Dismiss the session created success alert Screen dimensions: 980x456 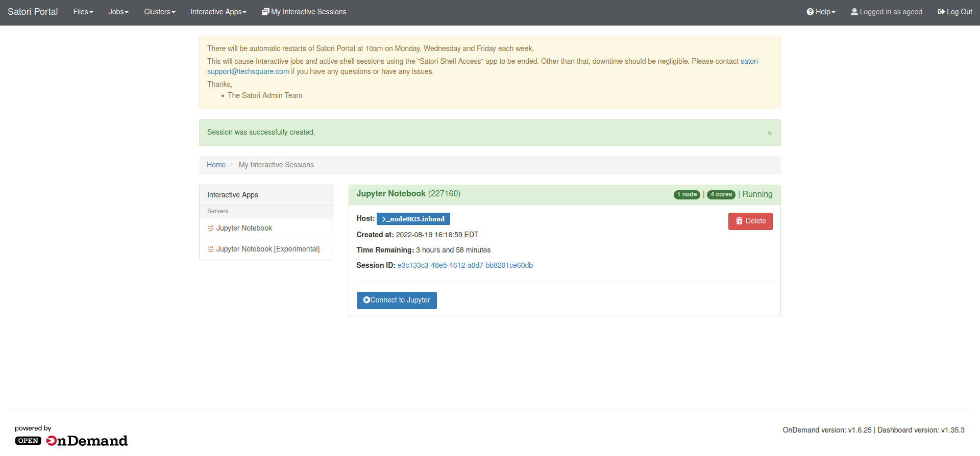pos(769,133)
